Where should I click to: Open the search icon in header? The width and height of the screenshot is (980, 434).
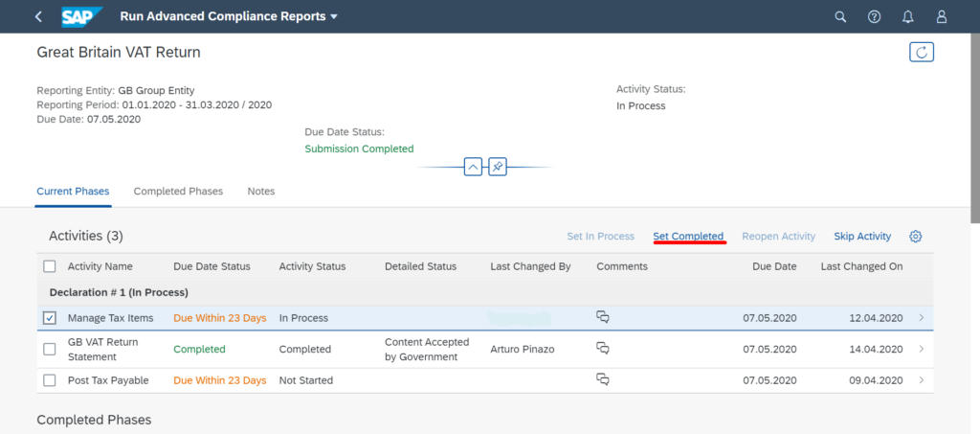[x=840, y=17]
